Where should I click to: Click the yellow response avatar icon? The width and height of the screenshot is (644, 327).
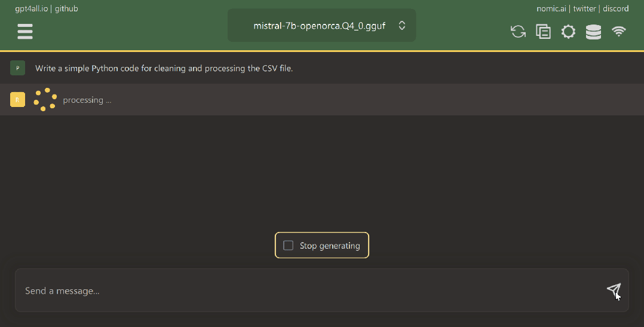(18, 99)
